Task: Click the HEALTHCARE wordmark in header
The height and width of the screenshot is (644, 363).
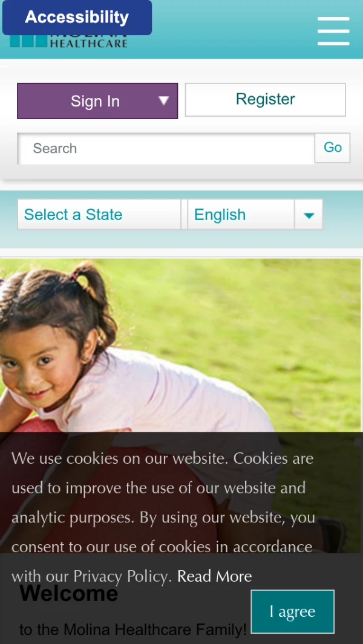Action: pyautogui.click(x=88, y=43)
